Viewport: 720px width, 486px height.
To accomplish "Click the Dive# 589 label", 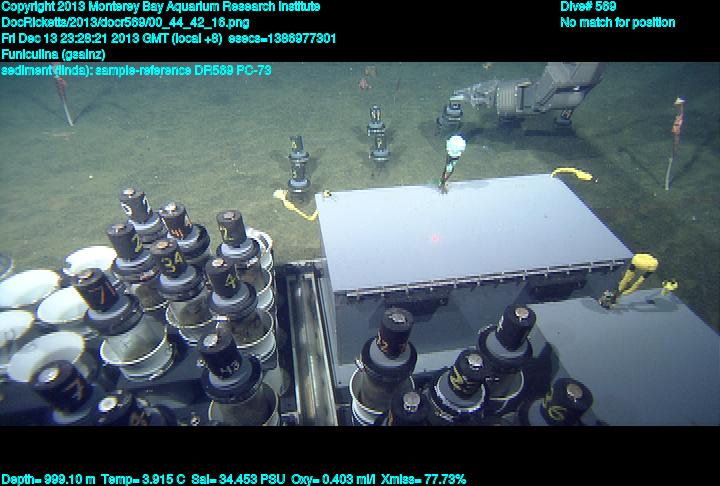I will click(x=588, y=7).
